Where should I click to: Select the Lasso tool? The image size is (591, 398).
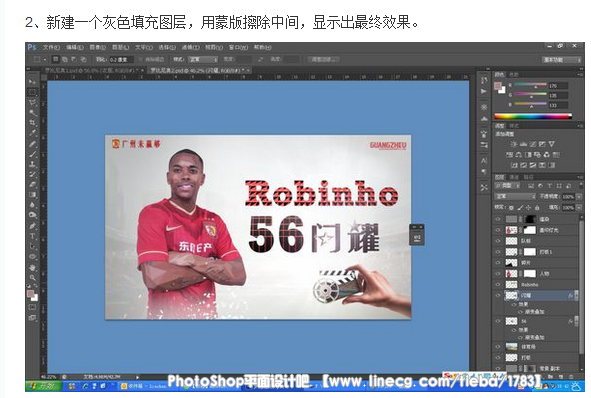coord(32,102)
